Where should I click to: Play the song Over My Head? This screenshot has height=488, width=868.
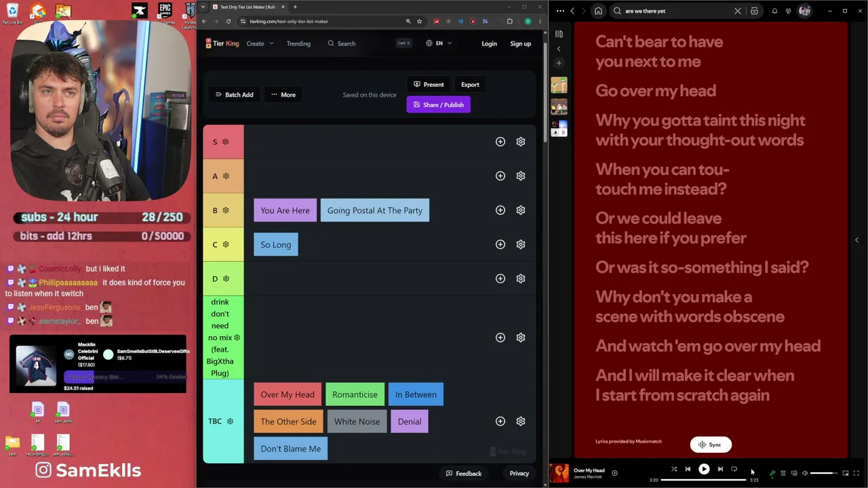(704, 469)
